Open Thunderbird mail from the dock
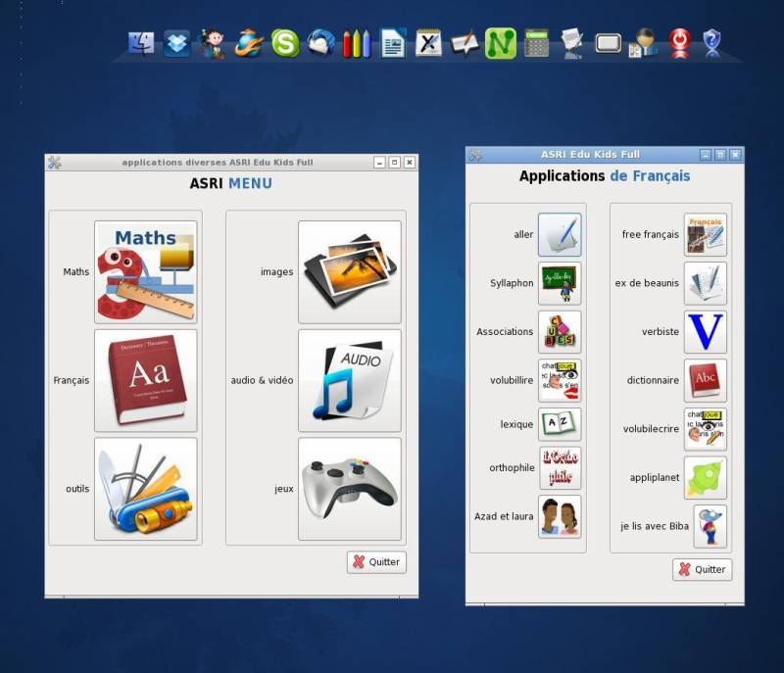Image resolution: width=784 pixels, height=673 pixels. tap(320, 43)
